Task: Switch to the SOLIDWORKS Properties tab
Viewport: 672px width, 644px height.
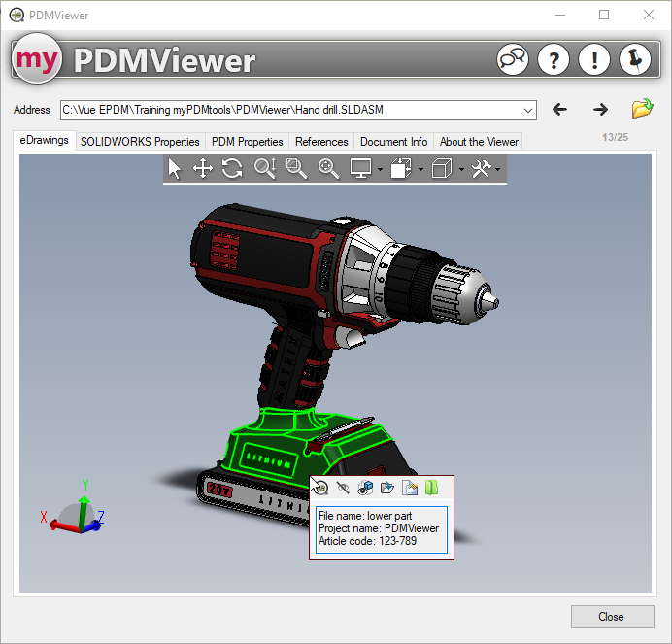Action: click(x=140, y=142)
